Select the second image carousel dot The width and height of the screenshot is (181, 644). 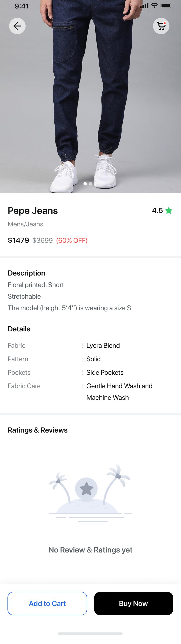[x=91, y=184]
